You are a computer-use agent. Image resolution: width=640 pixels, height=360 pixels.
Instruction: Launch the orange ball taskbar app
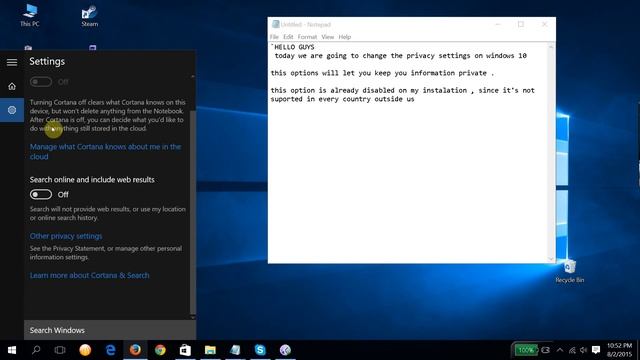tap(85, 350)
